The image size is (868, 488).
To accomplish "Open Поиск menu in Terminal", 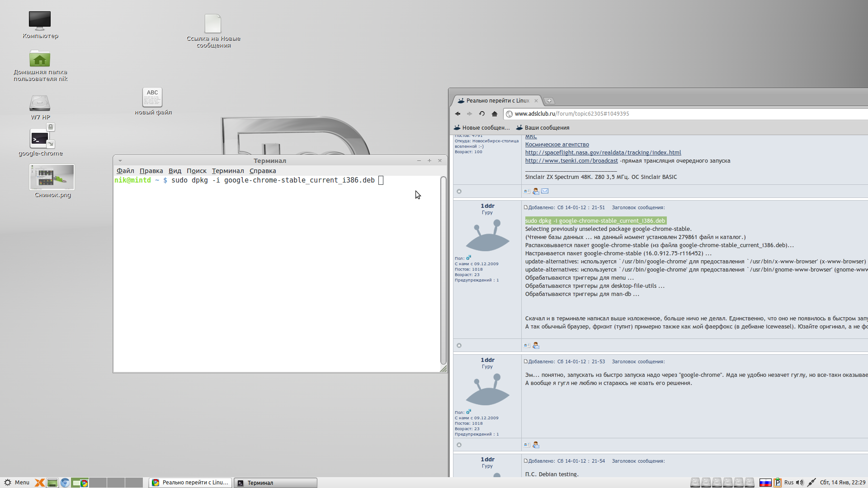I will pos(197,171).
